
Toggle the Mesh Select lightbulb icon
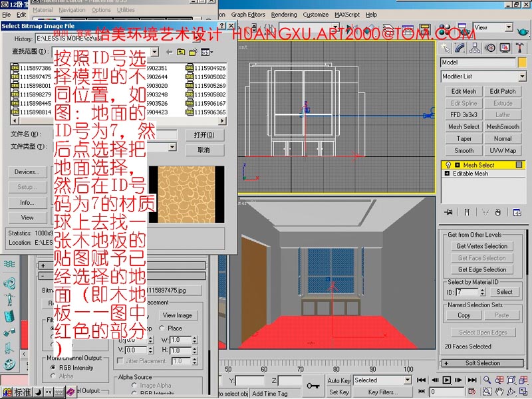[448, 165]
